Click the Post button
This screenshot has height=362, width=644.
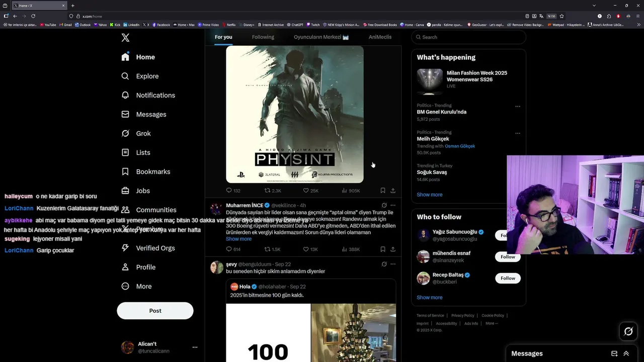(155, 311)
